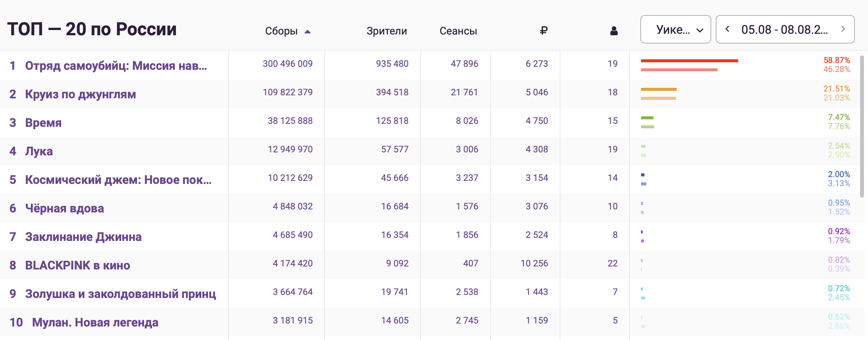This screenshot has height=340, width=868.
Task: Open Мулан. Новая легенда film page
Action: 95,322
